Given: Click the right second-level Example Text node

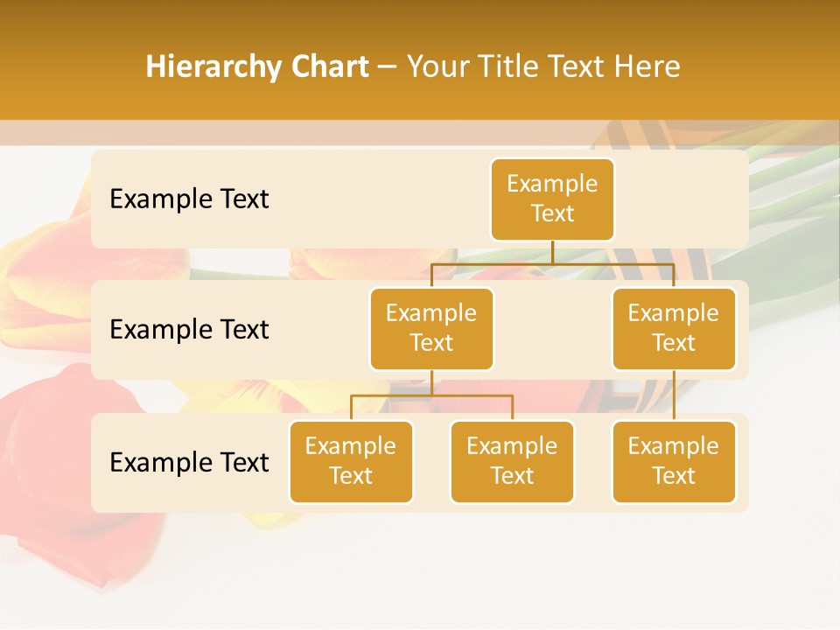Looking at the screenshot, I should pos(674,328).
